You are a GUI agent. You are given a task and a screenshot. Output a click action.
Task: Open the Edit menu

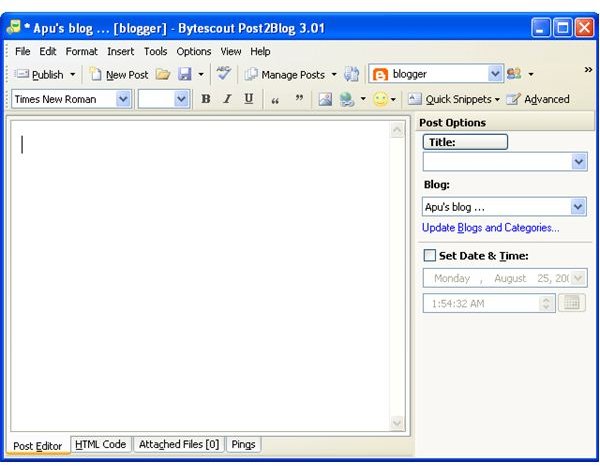click(x=48, y=51)
